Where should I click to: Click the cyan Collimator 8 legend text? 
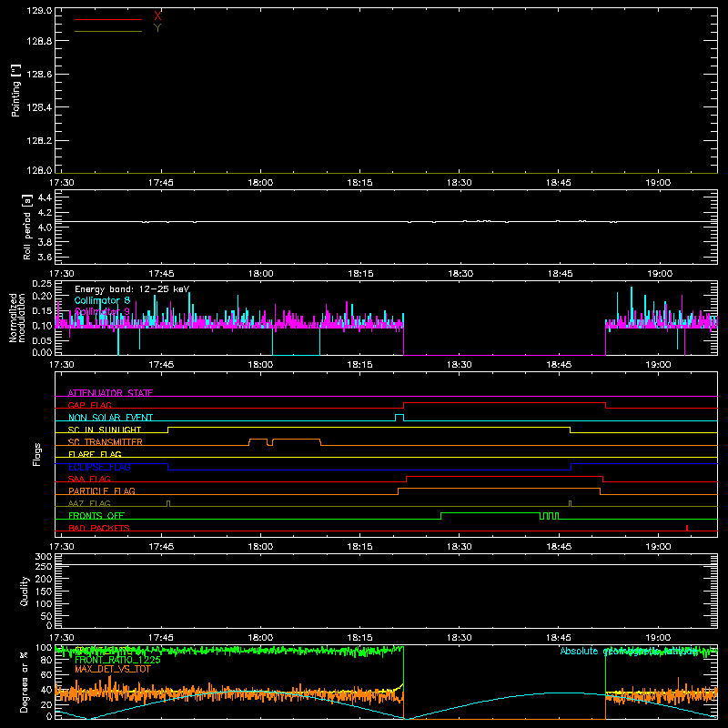pyautogui.click(x=102, y=300)
